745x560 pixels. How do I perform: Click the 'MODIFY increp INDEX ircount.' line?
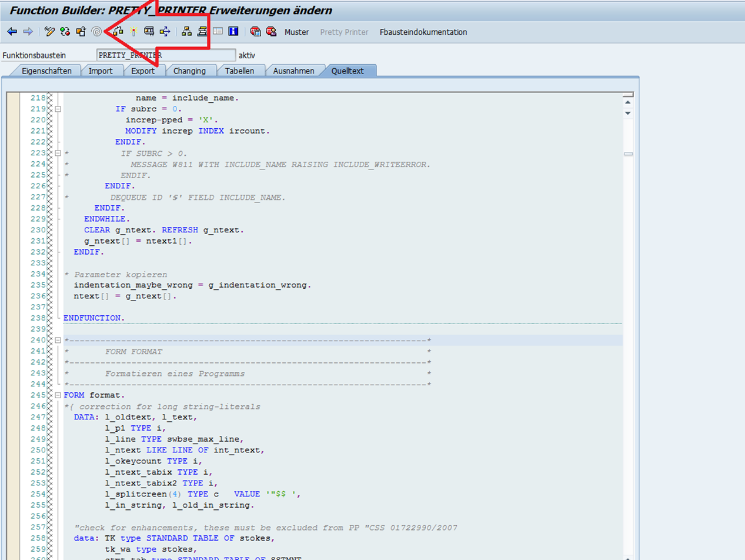pos(198,131)
